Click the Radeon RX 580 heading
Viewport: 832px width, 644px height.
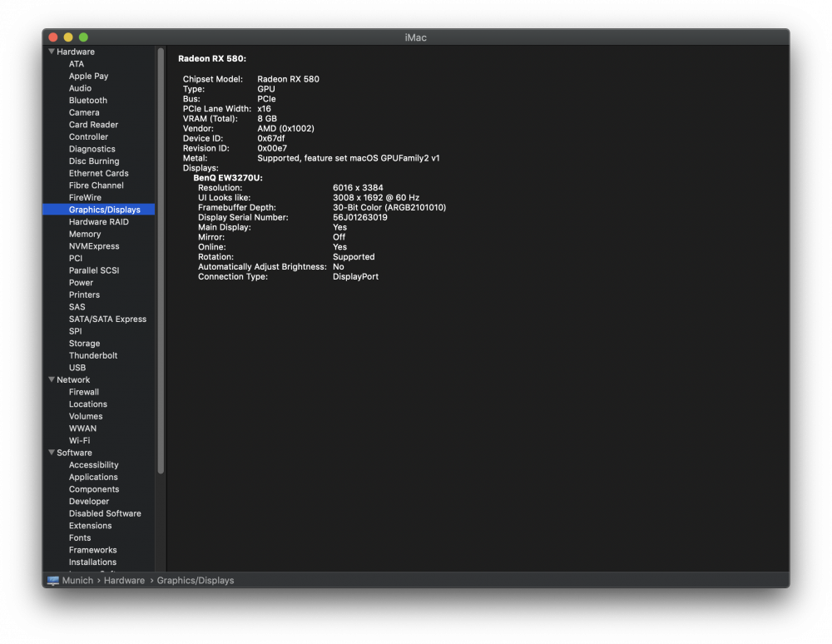point(212,58)
